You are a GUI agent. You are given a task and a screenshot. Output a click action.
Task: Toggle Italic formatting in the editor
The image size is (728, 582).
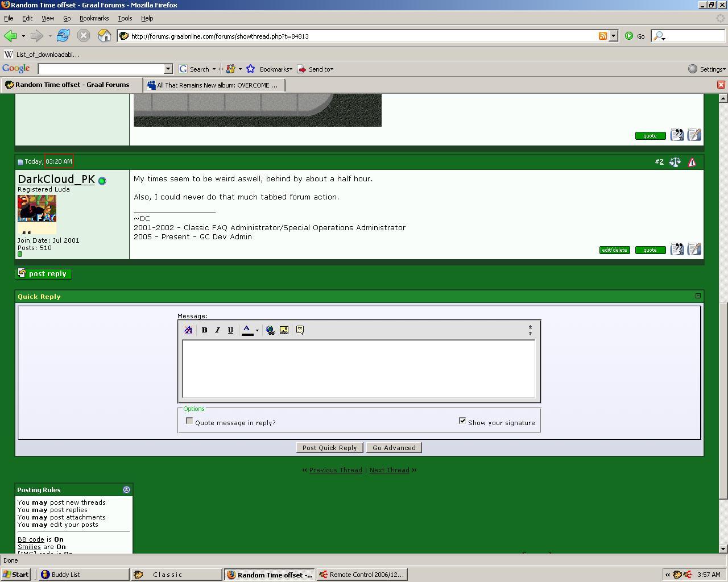tap(217, 330)
